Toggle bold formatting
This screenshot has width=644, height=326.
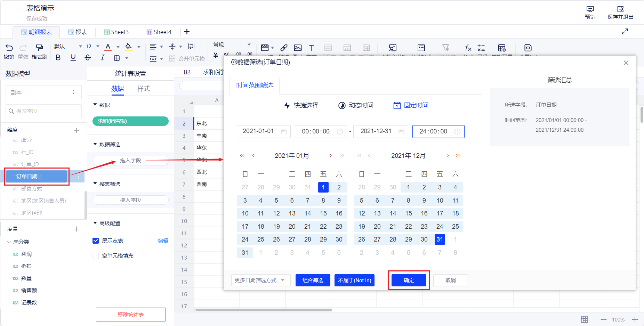click(x=58, y=58)
